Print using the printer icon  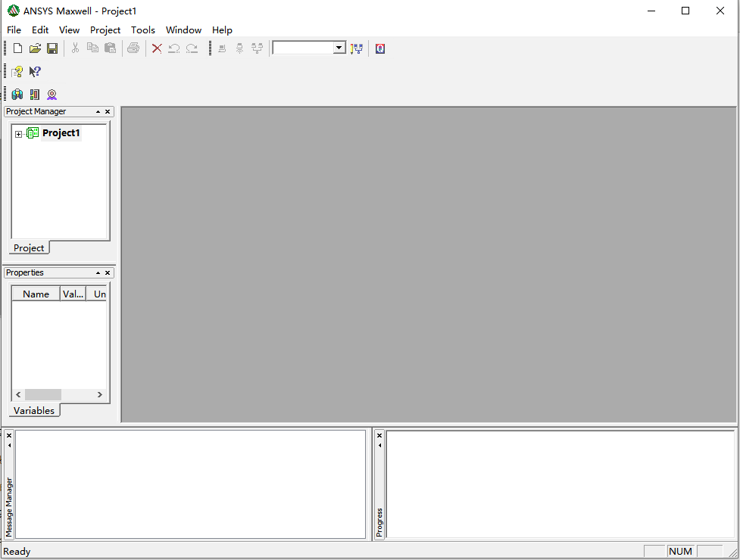(133, 48)
